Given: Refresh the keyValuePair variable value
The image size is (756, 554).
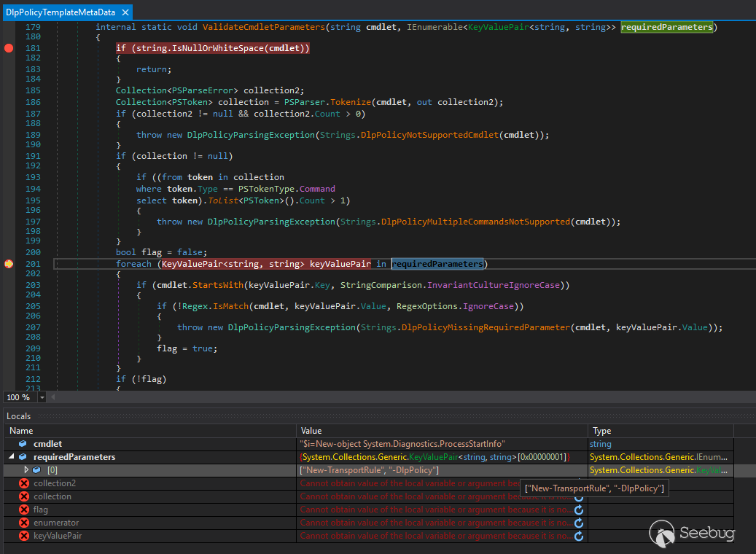Looking at the screenshot, I should pos(579,536).
